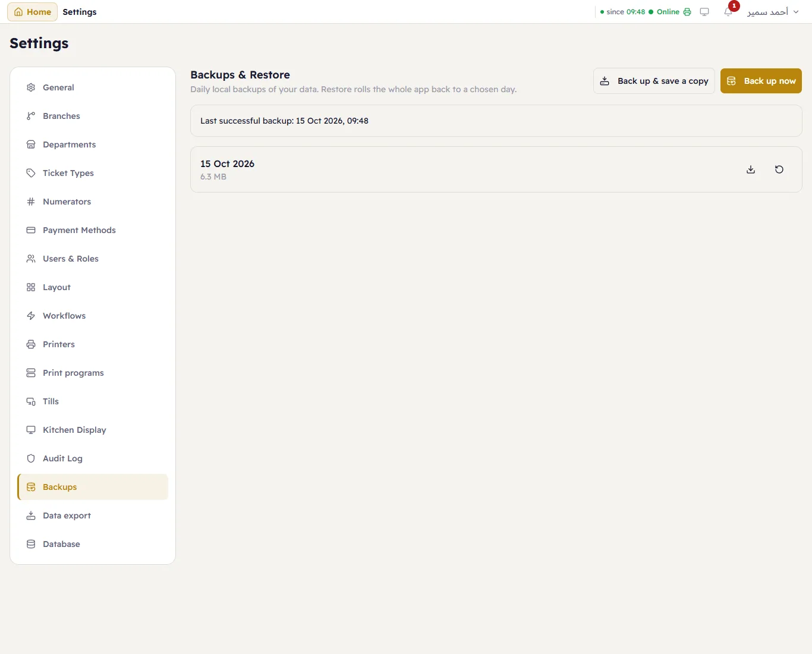812x654 pixels.
Task: Open the Data export section
Action: pos(93,515)
